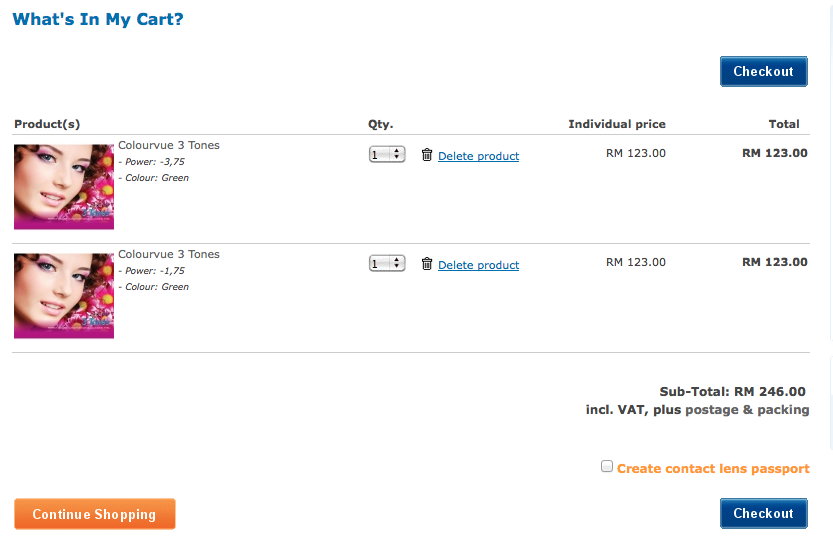Open quantity dropdown for the Power -3,75 lenses

[387, 154]
